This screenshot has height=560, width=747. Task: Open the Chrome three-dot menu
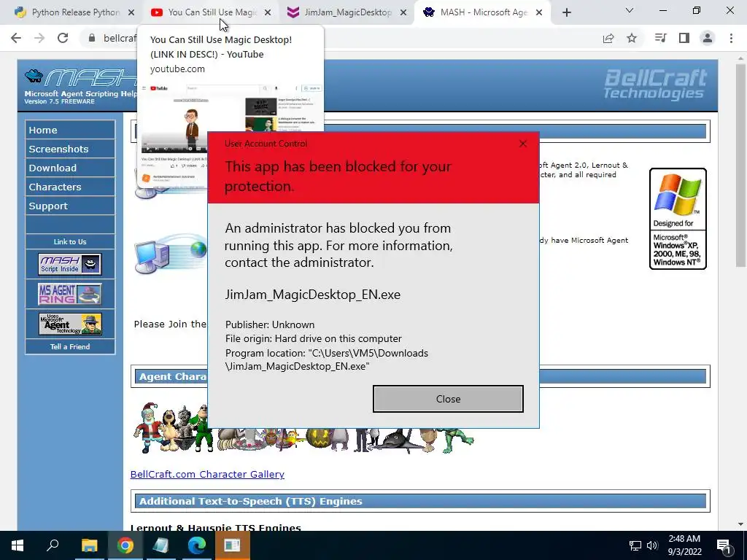[731, 38]
